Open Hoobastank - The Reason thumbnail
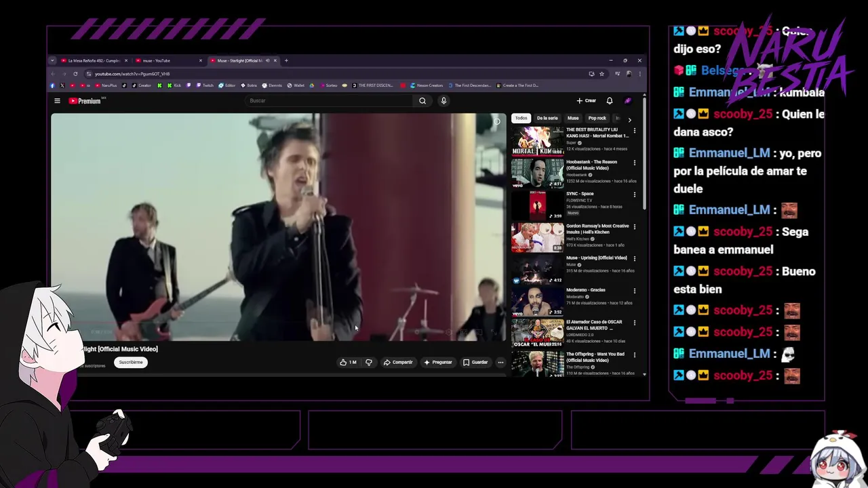 537,174
